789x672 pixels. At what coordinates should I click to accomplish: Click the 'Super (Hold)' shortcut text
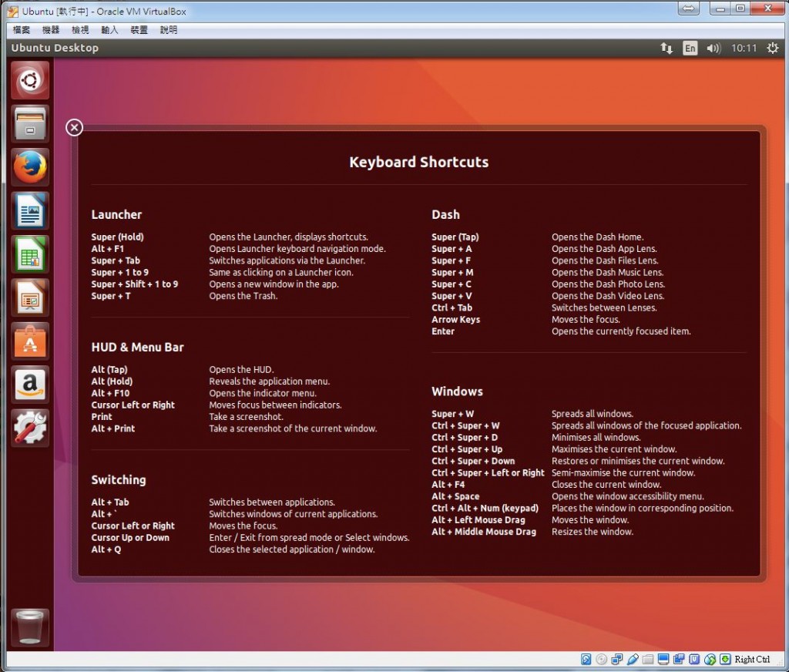(x=118, y=237)
